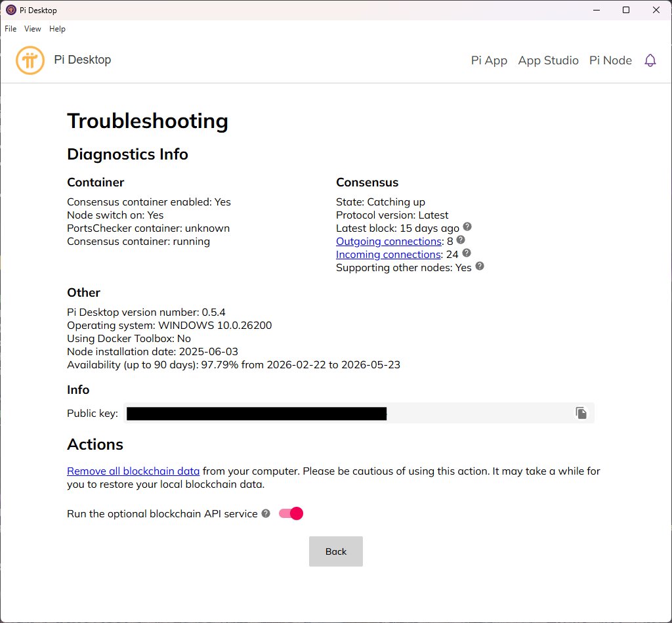Click 'Protocol version: Latest' text

(x=392, y=215)
